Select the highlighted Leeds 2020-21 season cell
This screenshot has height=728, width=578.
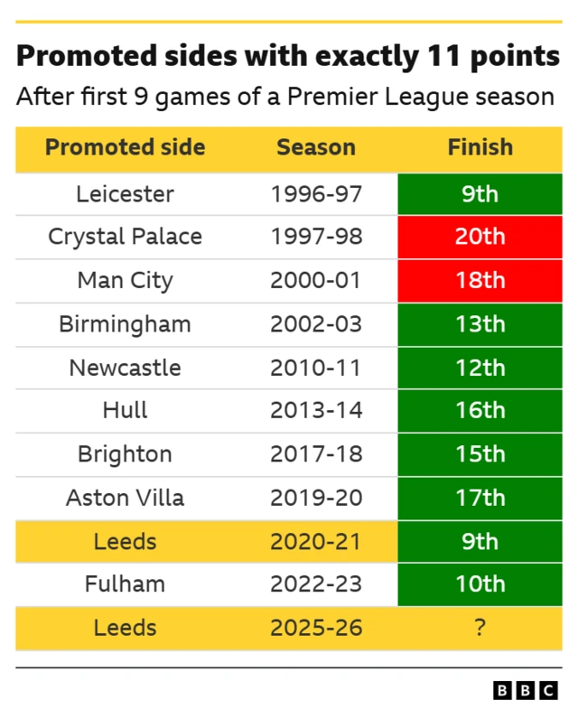[315, 541]
